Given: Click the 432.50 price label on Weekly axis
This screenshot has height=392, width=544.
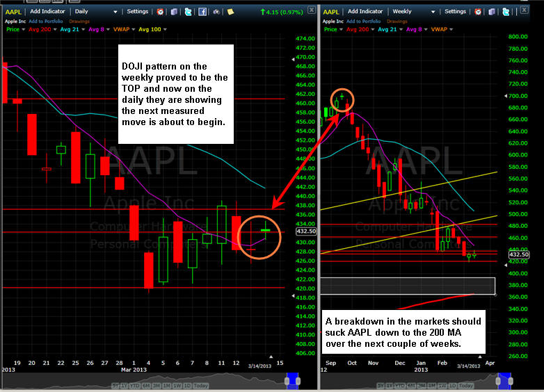Looking at the screenshot, I should click(x=519, y=254).
